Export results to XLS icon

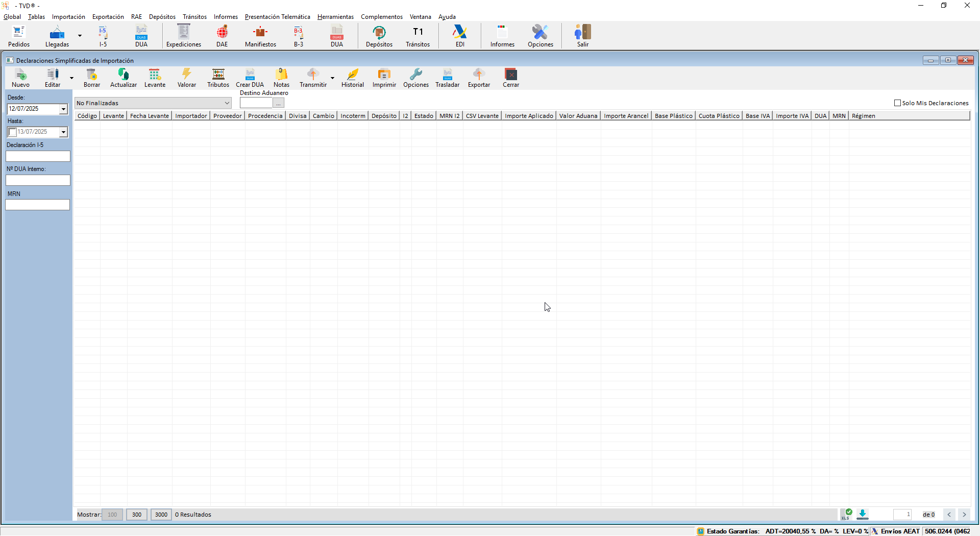point(846,514)
